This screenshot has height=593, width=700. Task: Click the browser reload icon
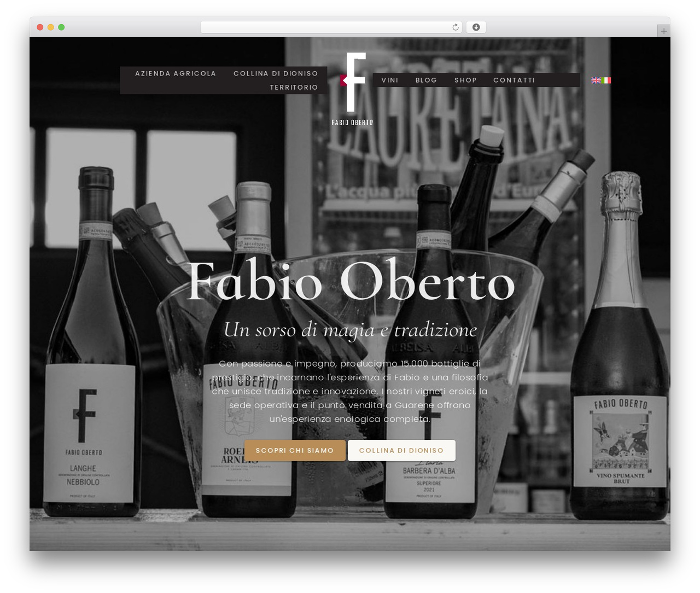coord(455,27)
